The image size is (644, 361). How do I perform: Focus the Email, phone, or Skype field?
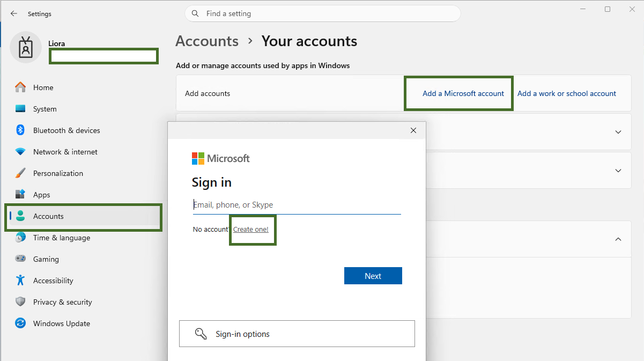pos(297,205)
